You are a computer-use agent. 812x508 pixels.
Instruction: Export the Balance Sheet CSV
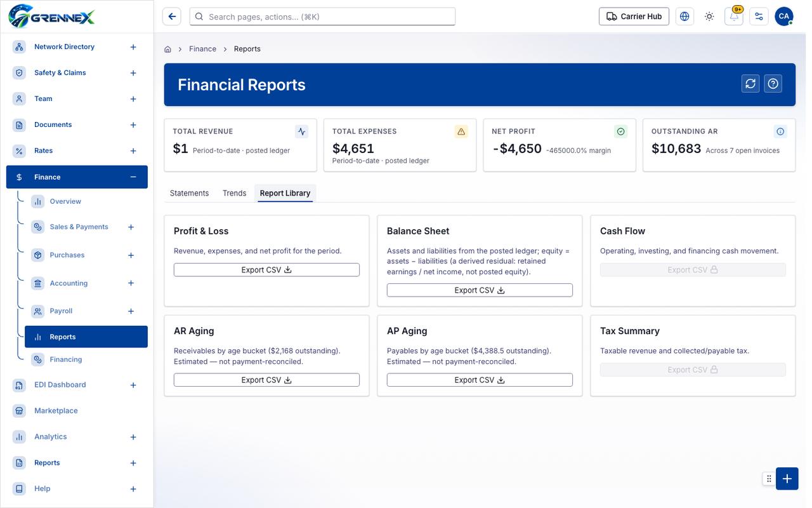[x=480, y=290]
